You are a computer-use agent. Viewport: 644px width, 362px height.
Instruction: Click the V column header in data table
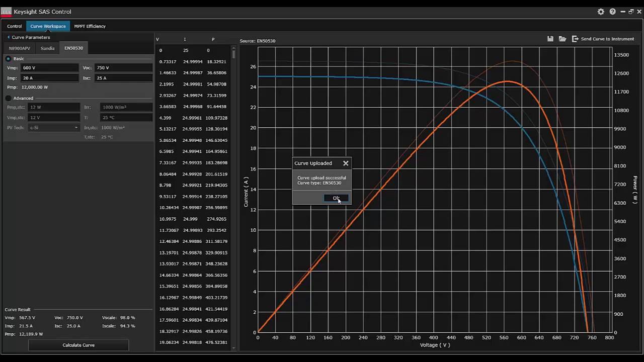pyautogui.click(x=157, y=39)
